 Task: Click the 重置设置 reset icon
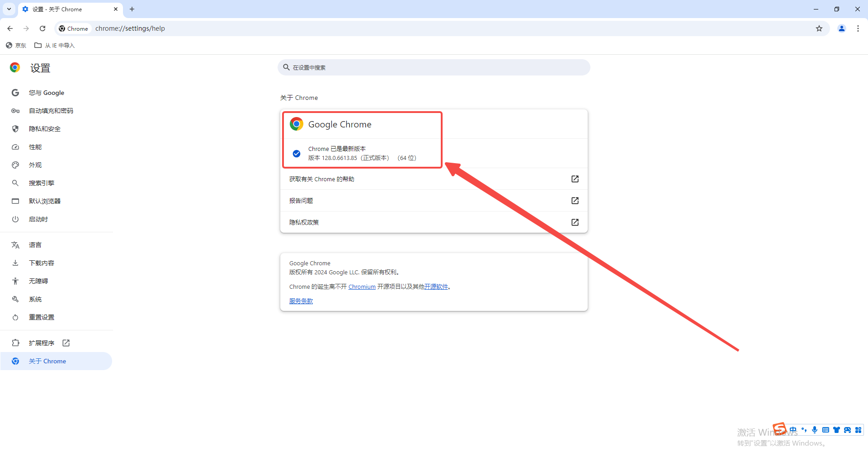click(x=15, y=317)
